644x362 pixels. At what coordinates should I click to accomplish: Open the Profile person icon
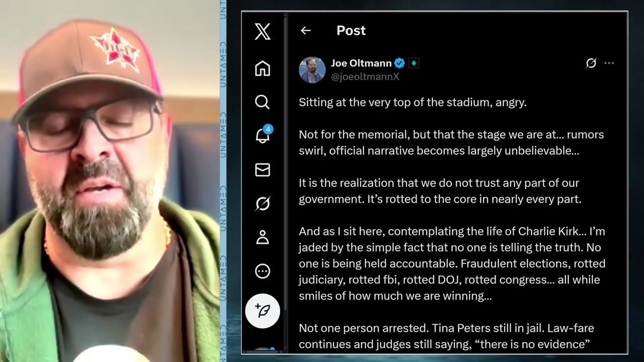262,237
